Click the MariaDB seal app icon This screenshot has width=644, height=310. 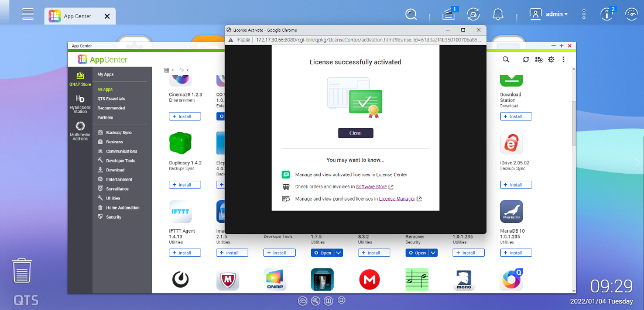point(511,212)
